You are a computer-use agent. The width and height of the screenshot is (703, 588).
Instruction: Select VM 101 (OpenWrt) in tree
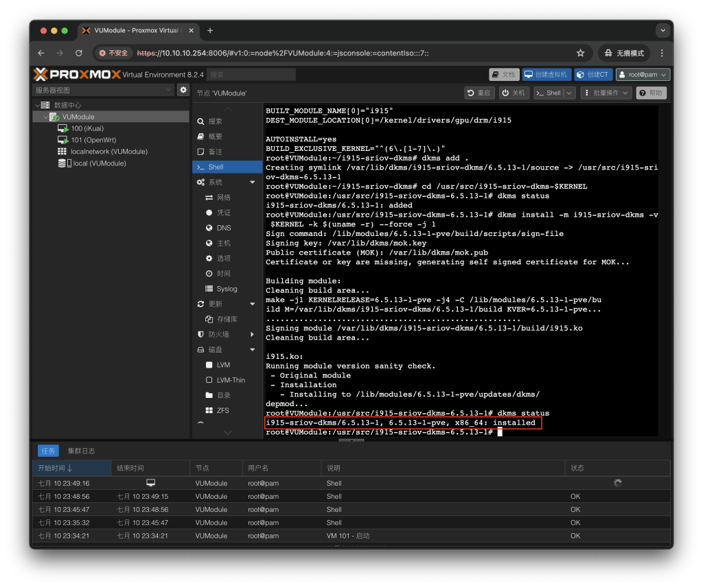[x=92, y=140]
